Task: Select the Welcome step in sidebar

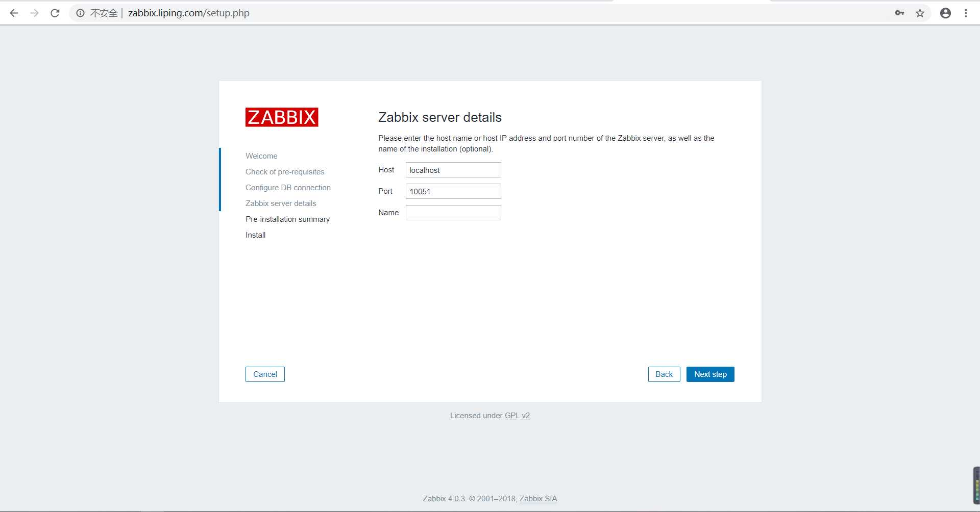Action: [261, 156]
